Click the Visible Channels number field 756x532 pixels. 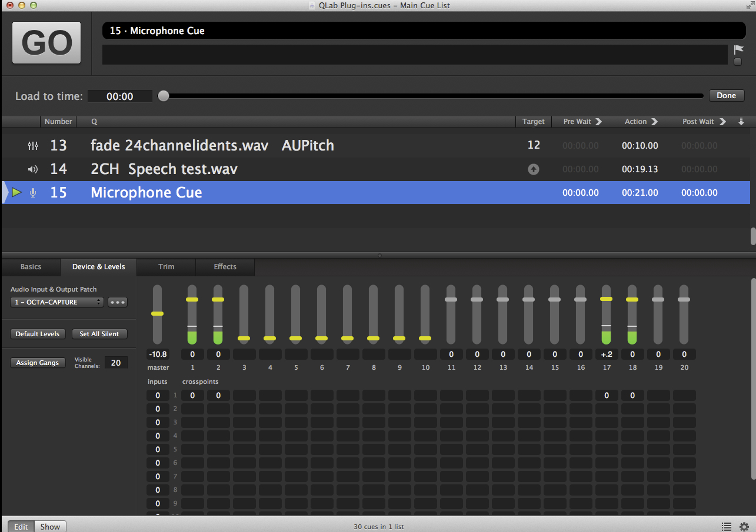click(x=116, y=363)
